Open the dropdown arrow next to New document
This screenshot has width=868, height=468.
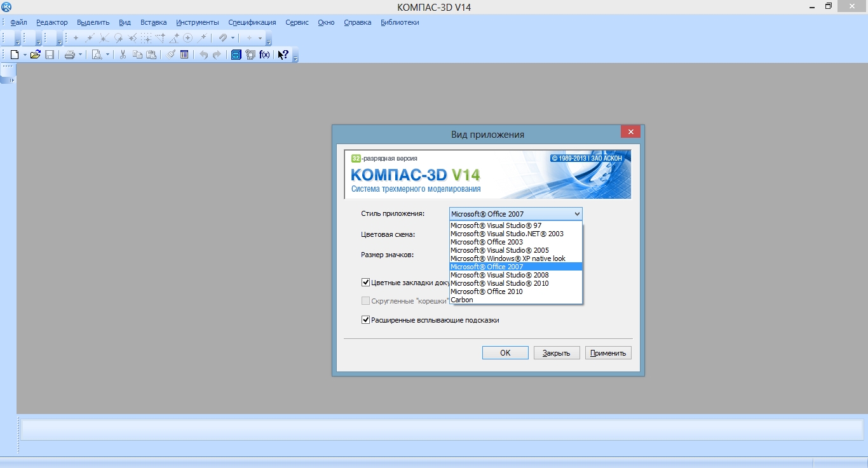pyautogui.click(x=25, y=55)
